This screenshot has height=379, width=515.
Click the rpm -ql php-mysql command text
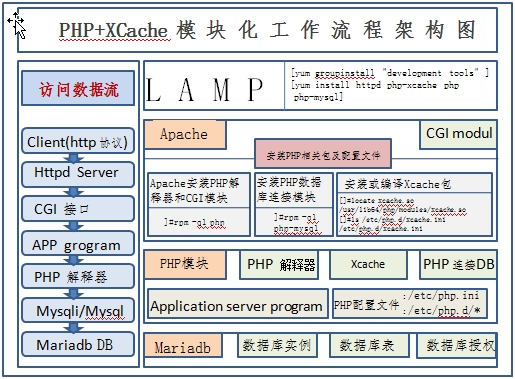click(296, 223)
